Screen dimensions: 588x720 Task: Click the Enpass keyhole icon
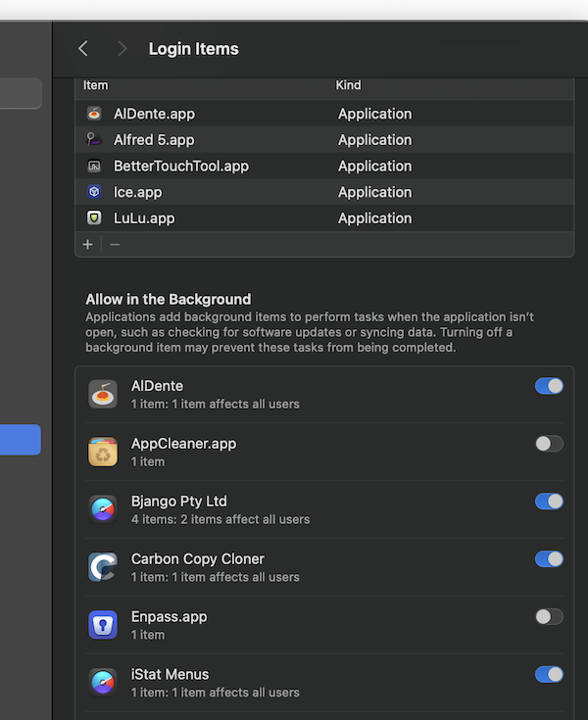tap(103, 625)
